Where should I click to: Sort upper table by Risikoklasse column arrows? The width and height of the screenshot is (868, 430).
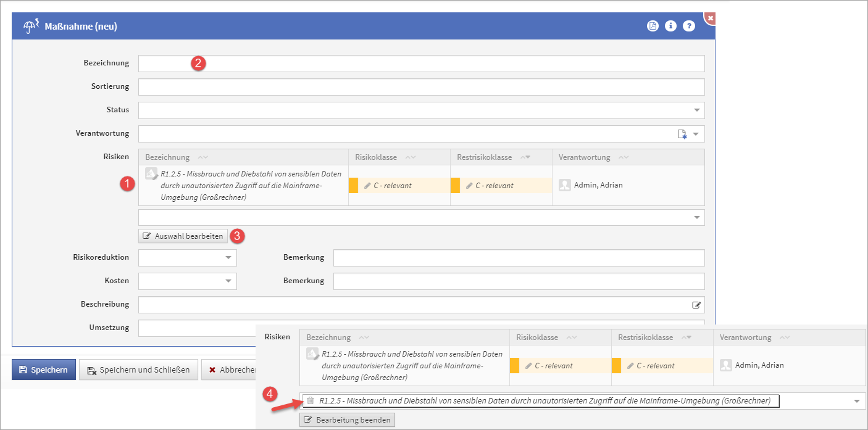pyautogui.click(x=410, y=157)
